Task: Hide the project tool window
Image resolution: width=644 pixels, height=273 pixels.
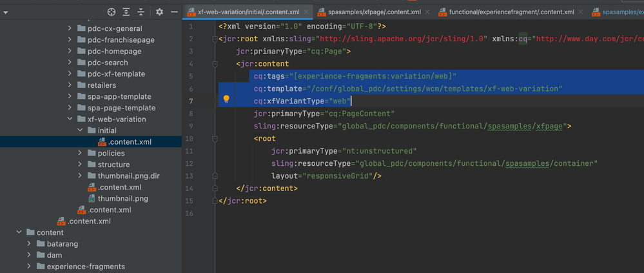Action: [174, 12]
